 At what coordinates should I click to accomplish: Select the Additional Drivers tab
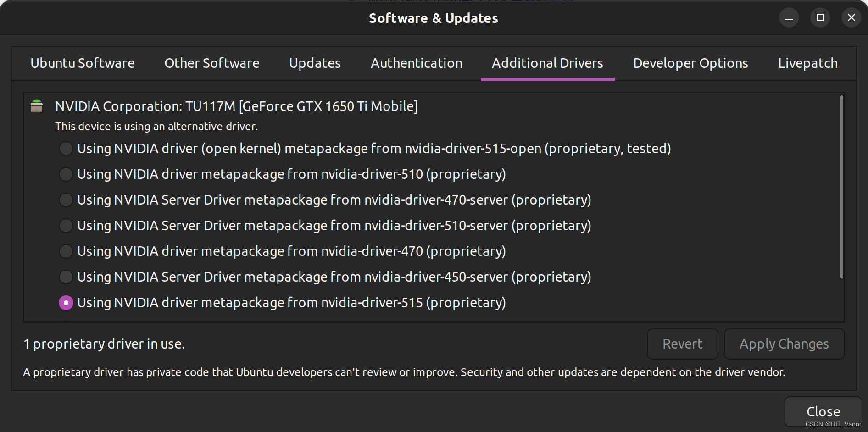[x=548, y=63]
